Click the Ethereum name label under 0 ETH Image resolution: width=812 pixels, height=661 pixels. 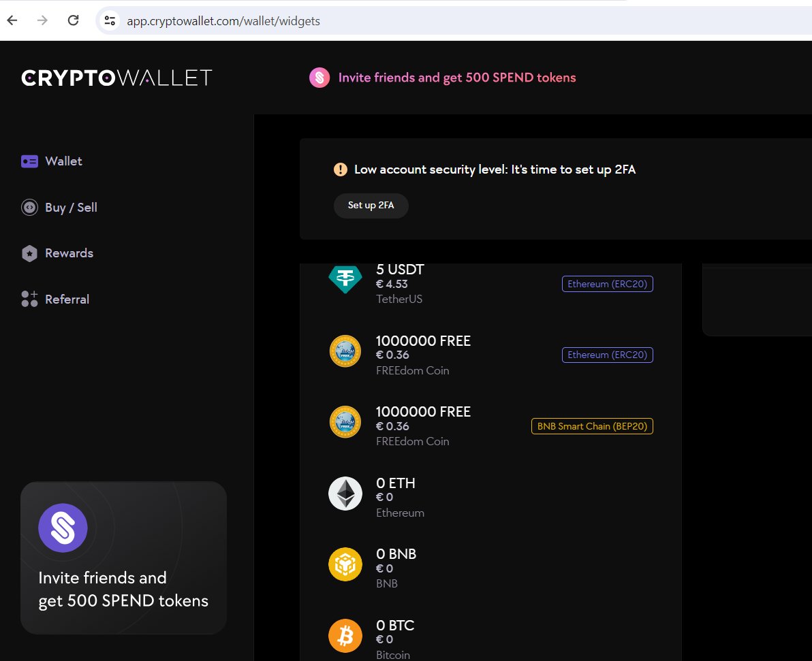(x=401, y=513)
